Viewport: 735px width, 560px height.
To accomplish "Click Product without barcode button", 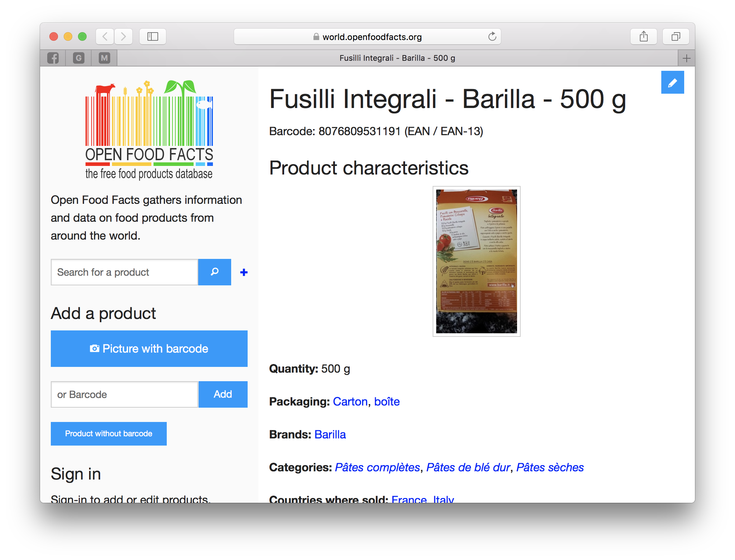I will (x=108, y=433).
